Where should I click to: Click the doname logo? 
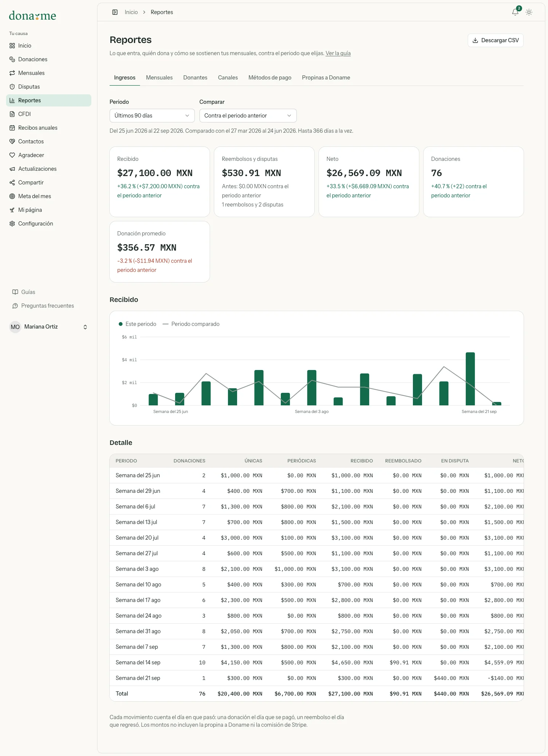[x=32, y=16]
